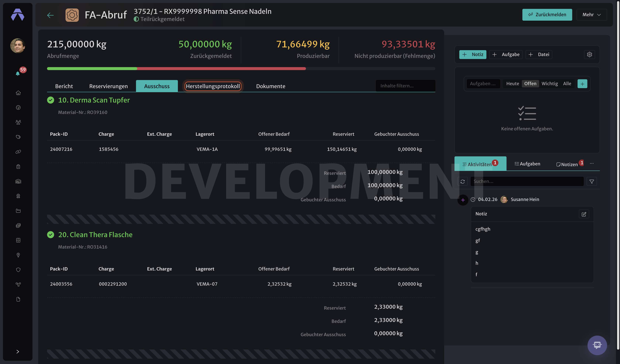
Task: Click the app logo at top of sidebar
Action: [x=18, y=15]
